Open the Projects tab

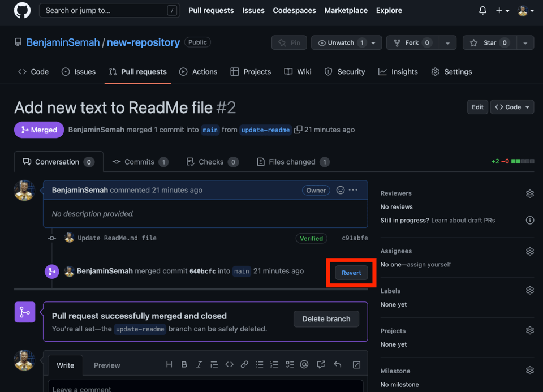pos(251,72)
